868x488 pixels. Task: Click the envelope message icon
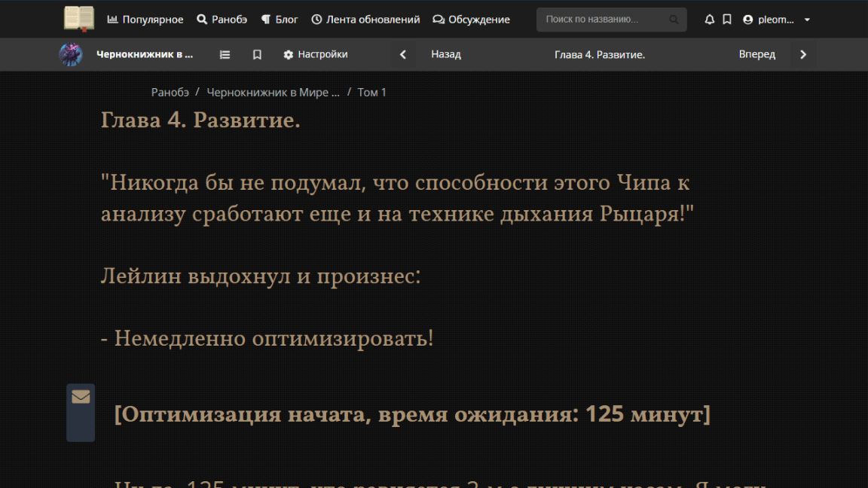click(81, 397)
